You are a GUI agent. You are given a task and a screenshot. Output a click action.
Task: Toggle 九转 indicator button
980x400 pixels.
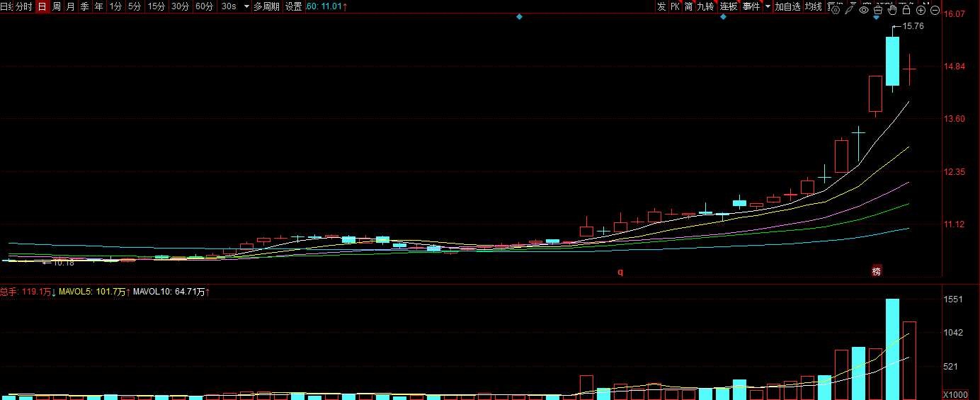coord(706,6)
